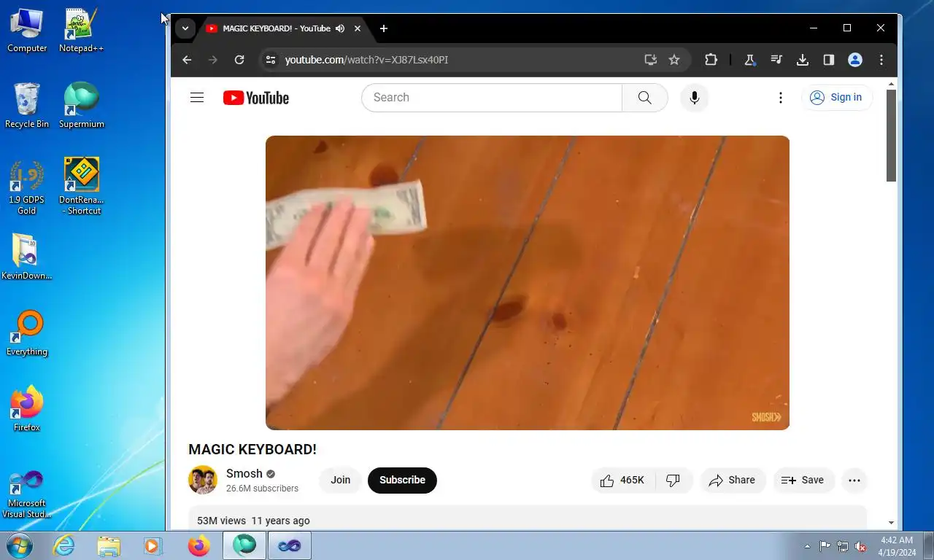Viewport: 934px width, 560px height.
Task: Focus the YouTube search field
Action: pyautogui.click(x=492, y=98)
